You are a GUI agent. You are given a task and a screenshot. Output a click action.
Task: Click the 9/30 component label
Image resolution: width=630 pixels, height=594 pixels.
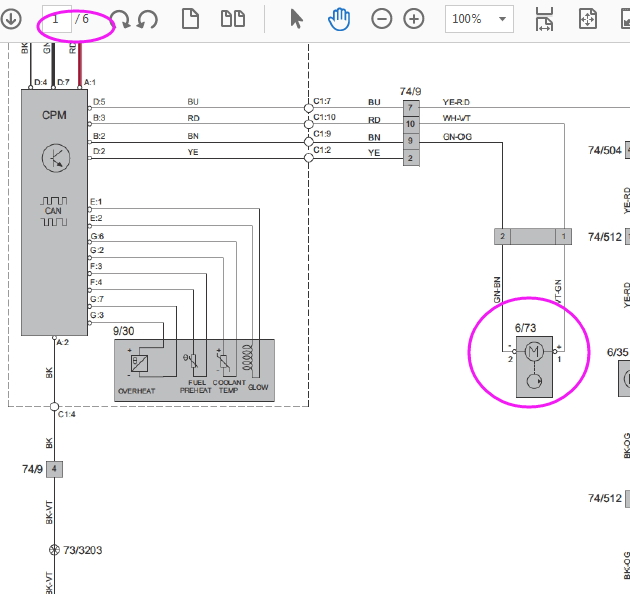tap(123, 331)
